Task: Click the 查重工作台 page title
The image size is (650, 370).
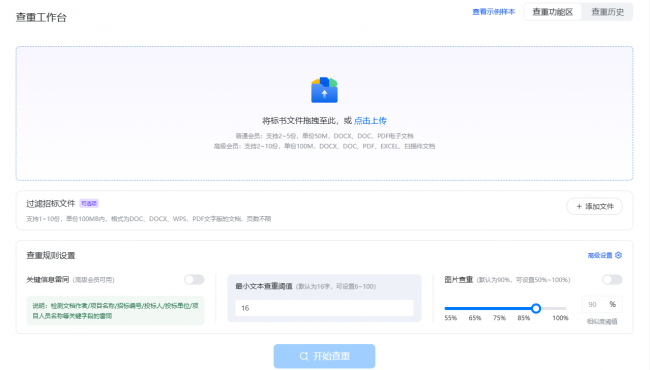Action: tap(41, 17)
